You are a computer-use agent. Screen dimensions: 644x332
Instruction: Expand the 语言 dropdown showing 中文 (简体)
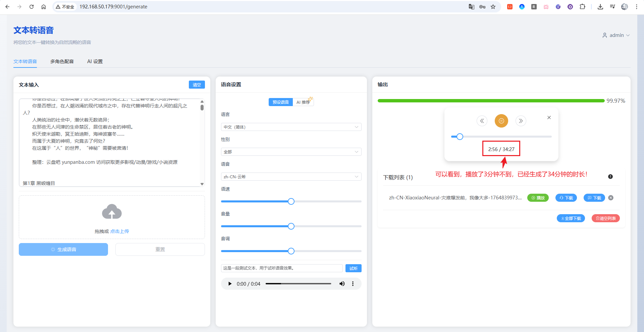(x=291, y=127)
